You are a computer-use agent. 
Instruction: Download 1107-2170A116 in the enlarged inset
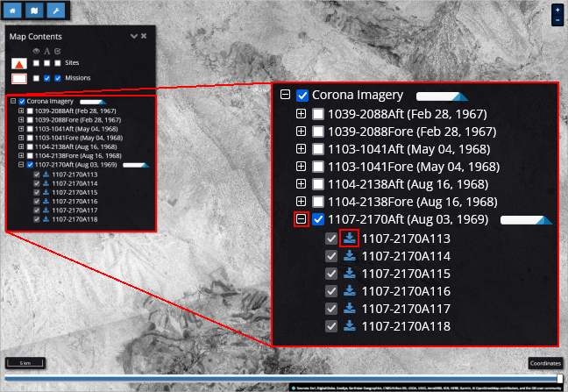(350, 291)
